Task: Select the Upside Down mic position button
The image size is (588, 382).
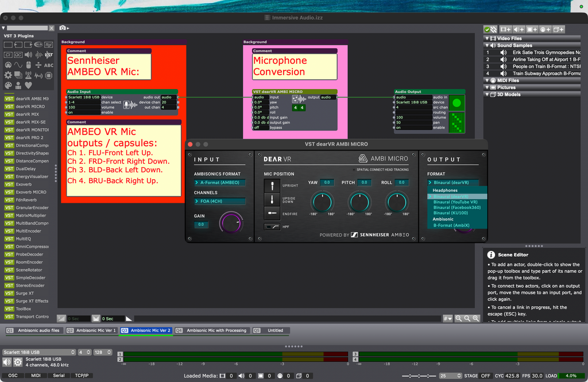Action: 272,199
